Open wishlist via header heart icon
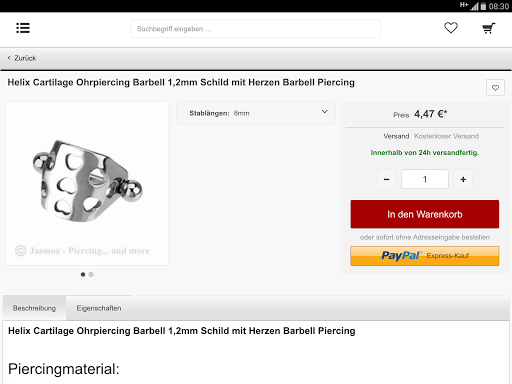The image size is (512, 384). tap(451, 28)
